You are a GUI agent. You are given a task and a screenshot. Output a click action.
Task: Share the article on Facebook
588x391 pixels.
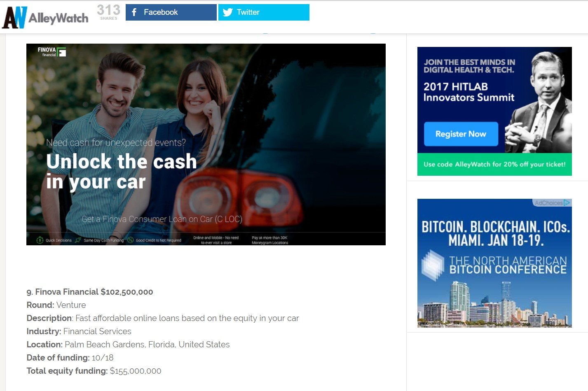171,12
